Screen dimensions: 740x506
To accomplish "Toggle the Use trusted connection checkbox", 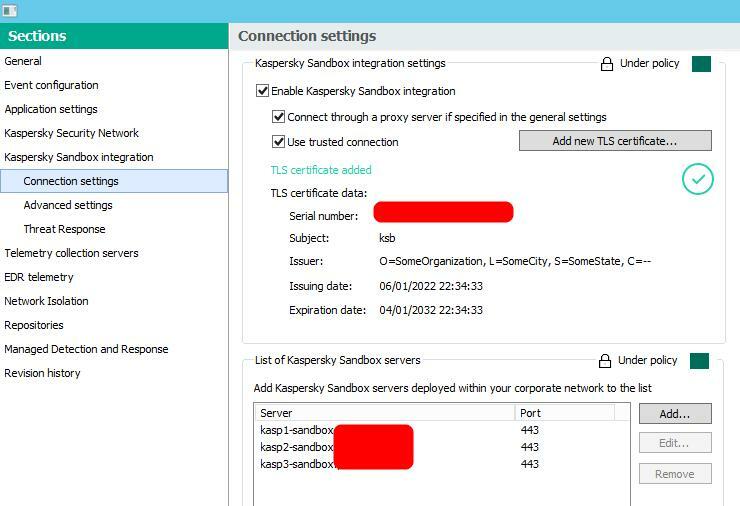I will coord(279,142).
